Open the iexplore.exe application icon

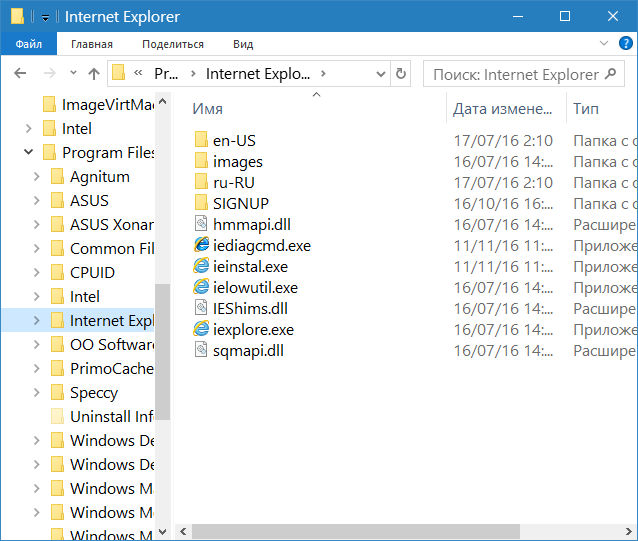pyautogui.click(x=201, y=329)
